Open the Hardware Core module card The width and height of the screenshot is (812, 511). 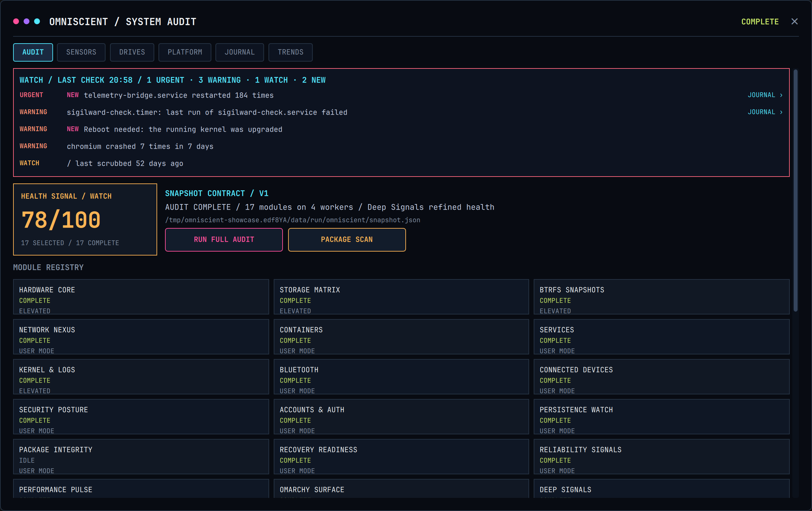pyautogui.click(x=141, y=297)
